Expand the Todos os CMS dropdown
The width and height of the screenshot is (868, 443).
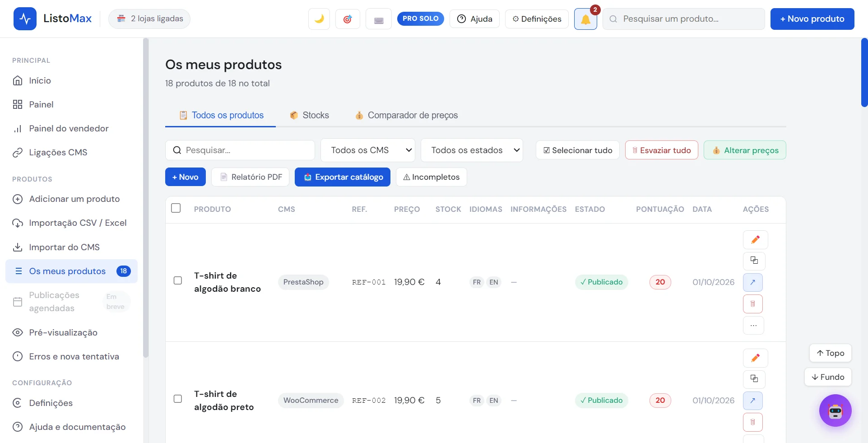[x=368, y=150]
